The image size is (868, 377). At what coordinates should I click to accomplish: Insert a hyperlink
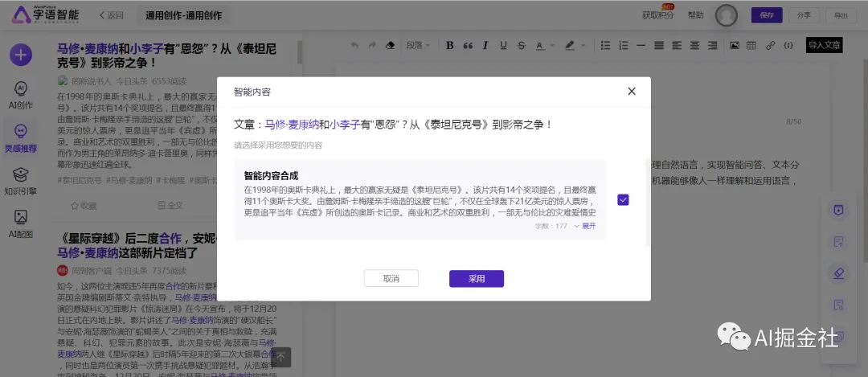(x=769, y=45)
